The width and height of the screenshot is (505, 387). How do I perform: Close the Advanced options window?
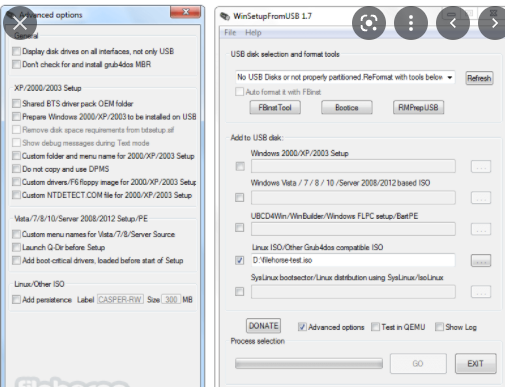[185, 12]
